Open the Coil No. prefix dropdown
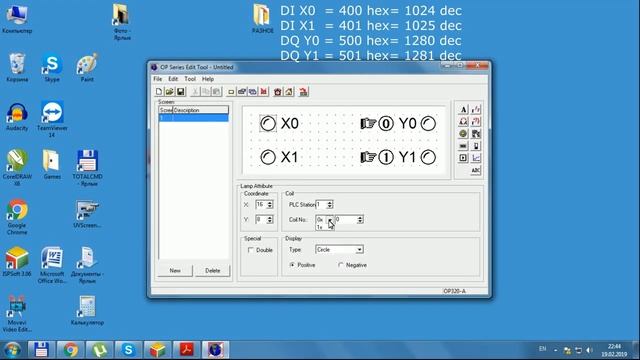The width and height of the screenshot is (640, 360). click(330, 220)
